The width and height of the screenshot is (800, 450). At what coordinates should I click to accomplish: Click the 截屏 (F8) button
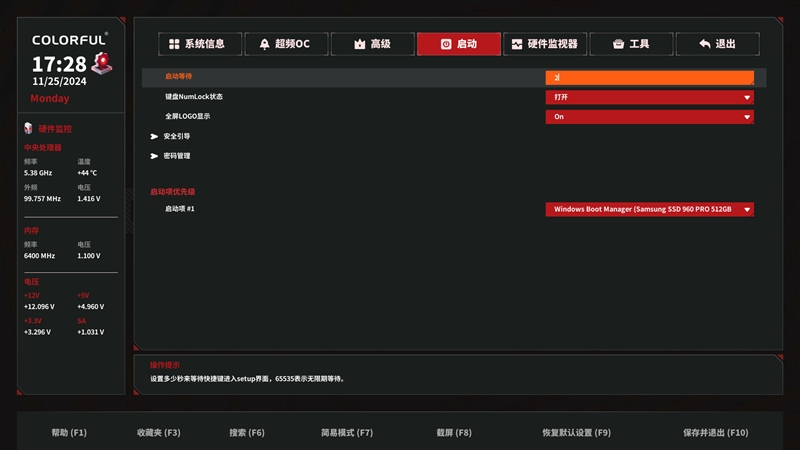454,433
